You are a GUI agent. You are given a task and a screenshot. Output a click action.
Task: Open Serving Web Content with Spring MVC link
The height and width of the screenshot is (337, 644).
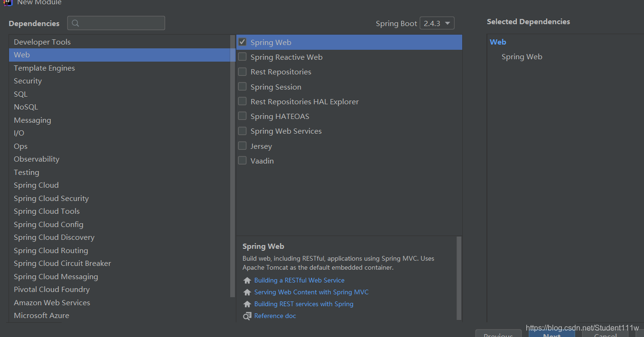[311, 292]
